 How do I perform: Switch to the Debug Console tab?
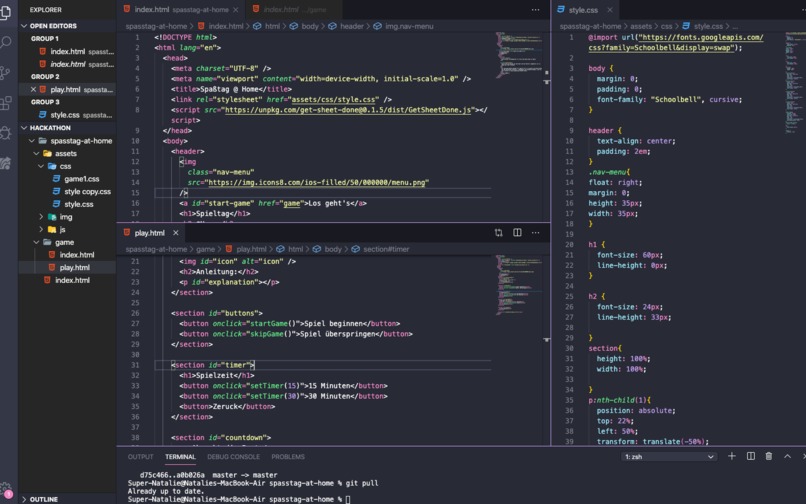click(233, 457)
